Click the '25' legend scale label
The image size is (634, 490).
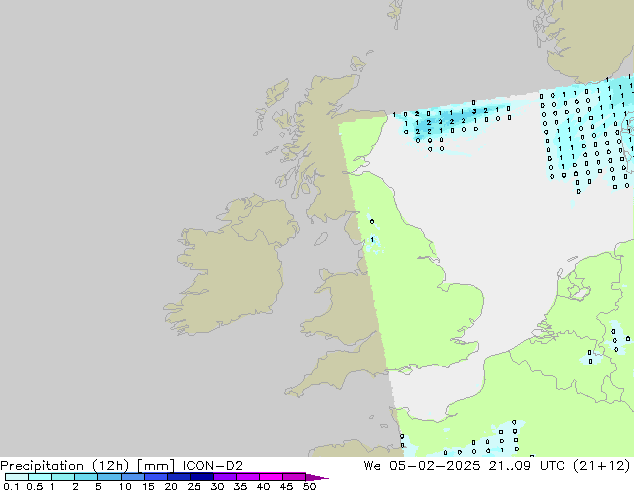(x=194, y=486)
